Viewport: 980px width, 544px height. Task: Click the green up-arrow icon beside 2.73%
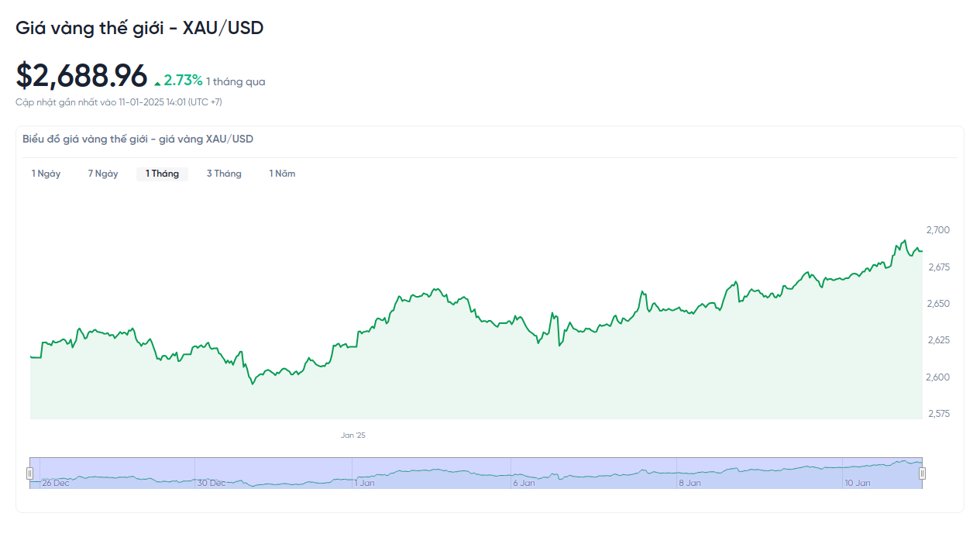click(158, 82)
